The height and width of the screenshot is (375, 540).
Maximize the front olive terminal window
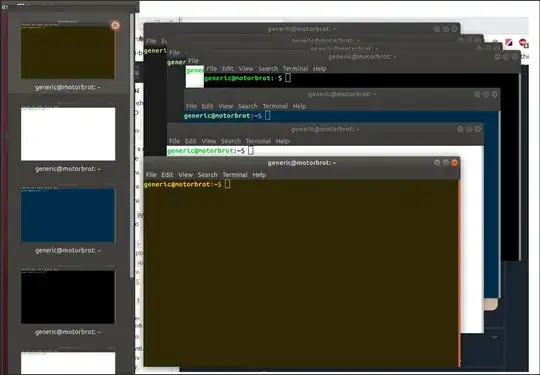click(446, 163)
